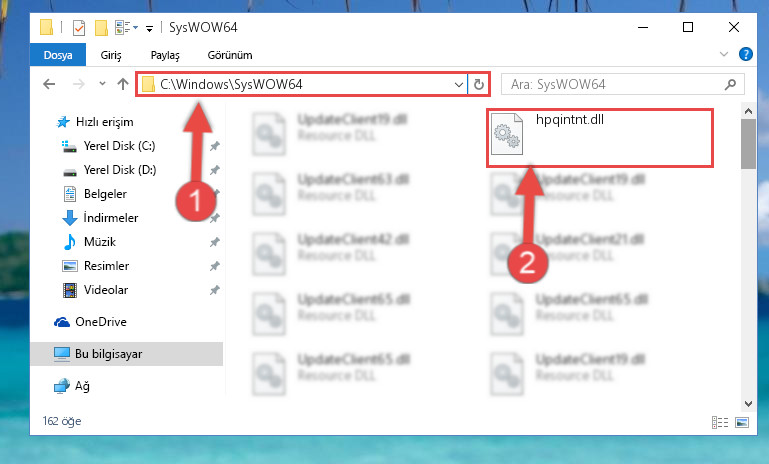Click the Properties checkmark toolbar icon
The image size is (769, 464).
click(79, 27)
